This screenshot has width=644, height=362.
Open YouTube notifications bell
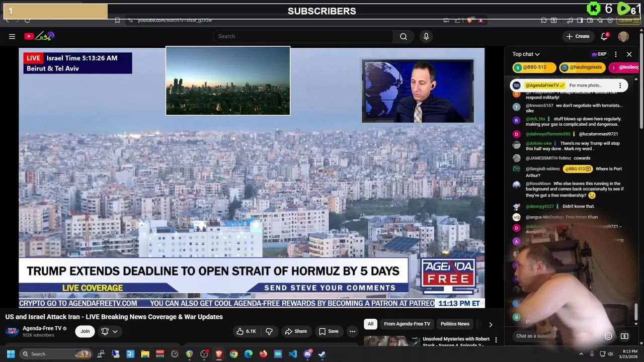(605, 36)
